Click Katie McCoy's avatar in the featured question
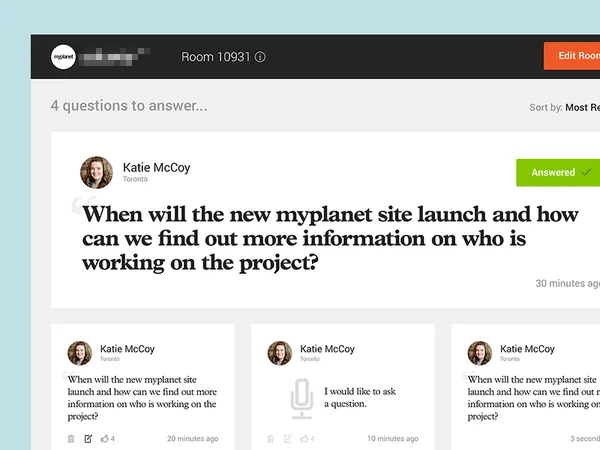Screen dimensions: 600x450 pyautogui.click(x=96, y=172)
